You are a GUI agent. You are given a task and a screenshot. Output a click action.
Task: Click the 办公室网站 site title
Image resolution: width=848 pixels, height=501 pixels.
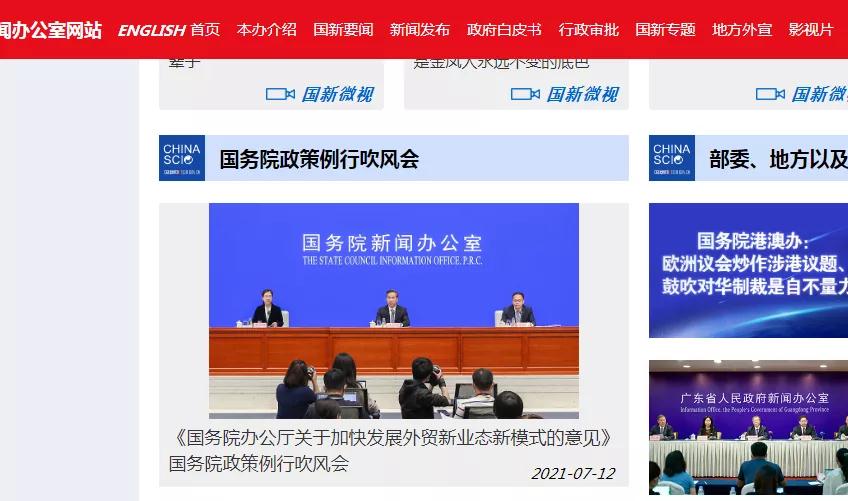point(51,30)
